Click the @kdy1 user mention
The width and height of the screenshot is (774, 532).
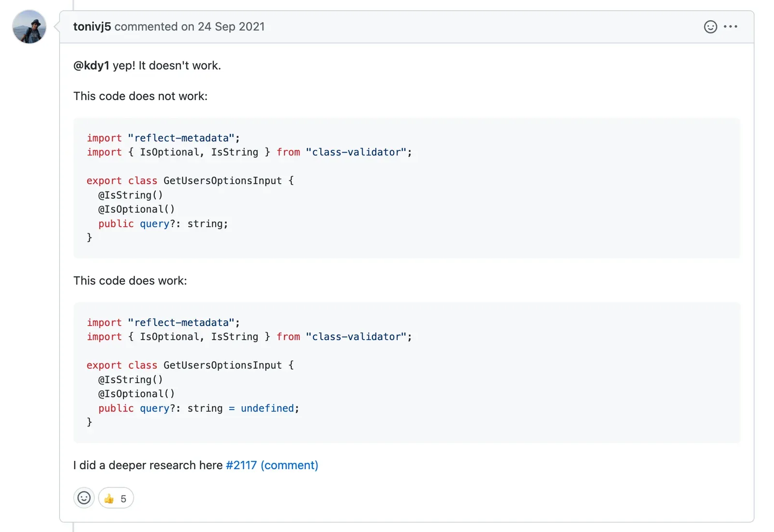pos(91,65)
